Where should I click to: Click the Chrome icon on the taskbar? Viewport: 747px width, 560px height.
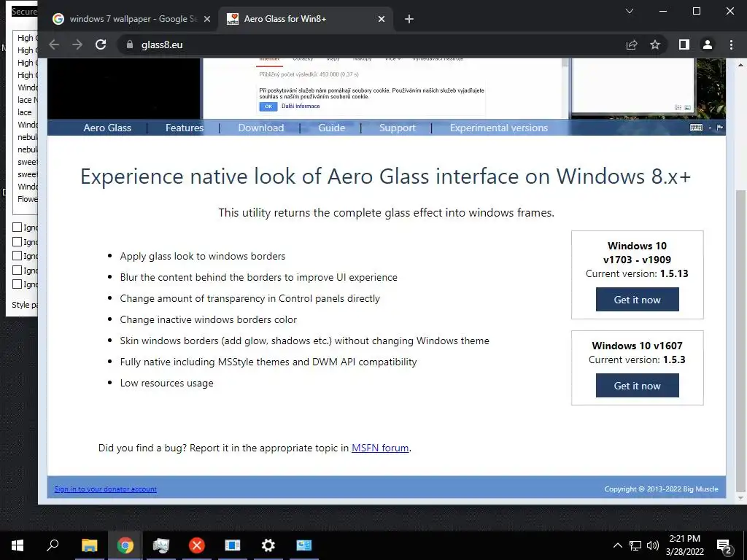click(125, 545)
